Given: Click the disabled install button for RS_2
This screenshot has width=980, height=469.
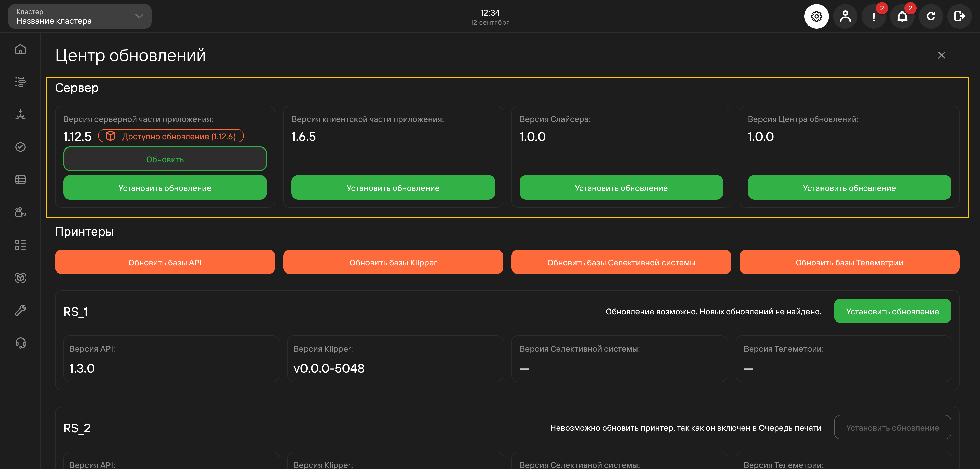Looking at the screenshot, I should pyautogui.click(x=892, y=428).
